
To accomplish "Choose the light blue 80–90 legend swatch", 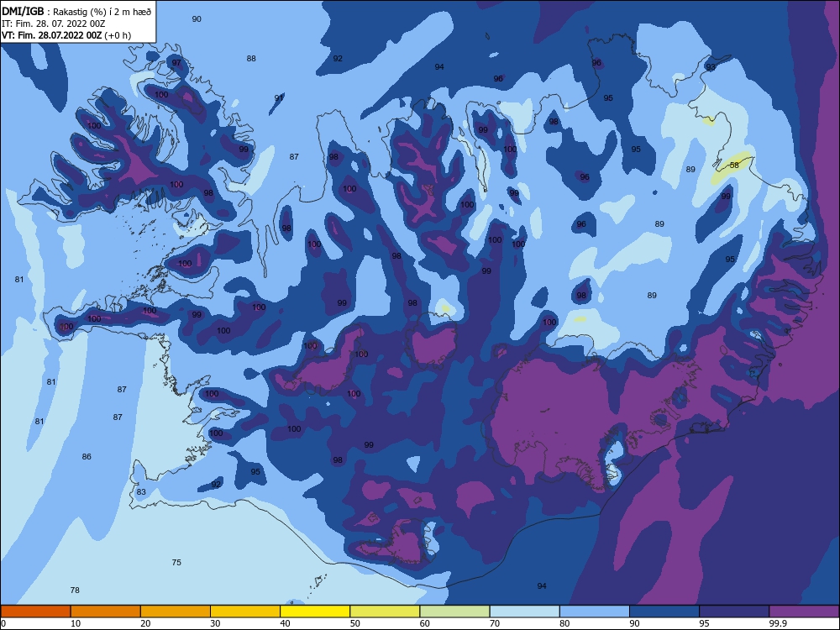I will (595, 612).
